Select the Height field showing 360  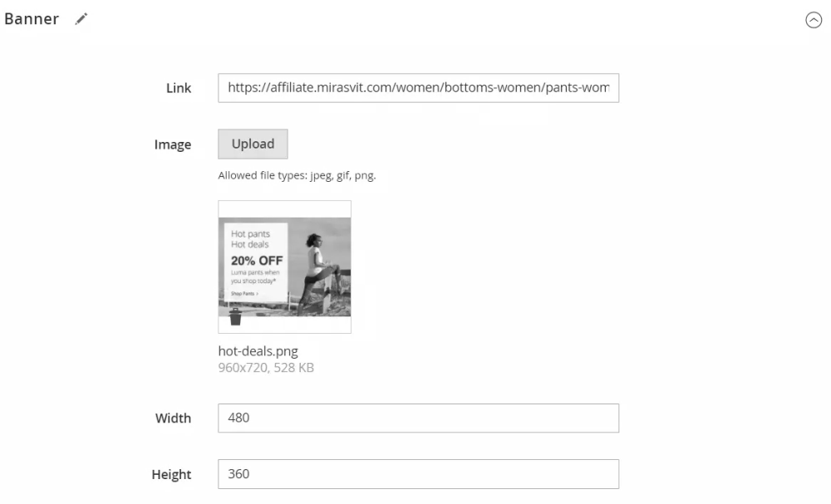pyautogui.click(x=418, y=474)
